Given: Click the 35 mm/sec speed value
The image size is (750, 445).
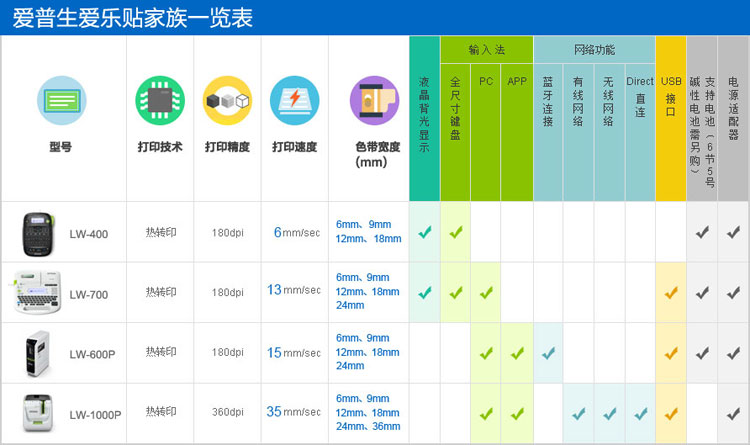Looking at the screenshot, I should click(x=294, y=412).
